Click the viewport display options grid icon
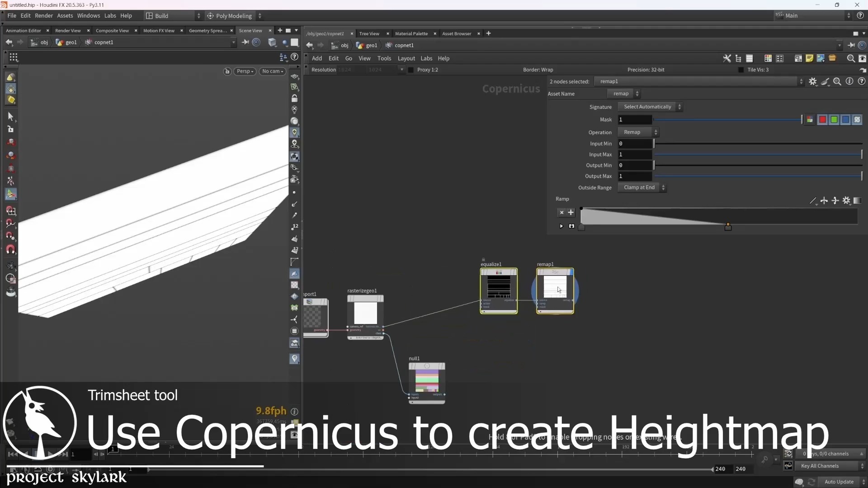868x488 pixels. (x=14, y=57)
